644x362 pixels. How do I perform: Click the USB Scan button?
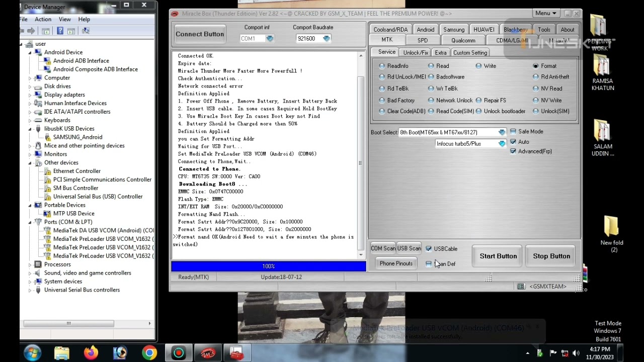point(409,248)
